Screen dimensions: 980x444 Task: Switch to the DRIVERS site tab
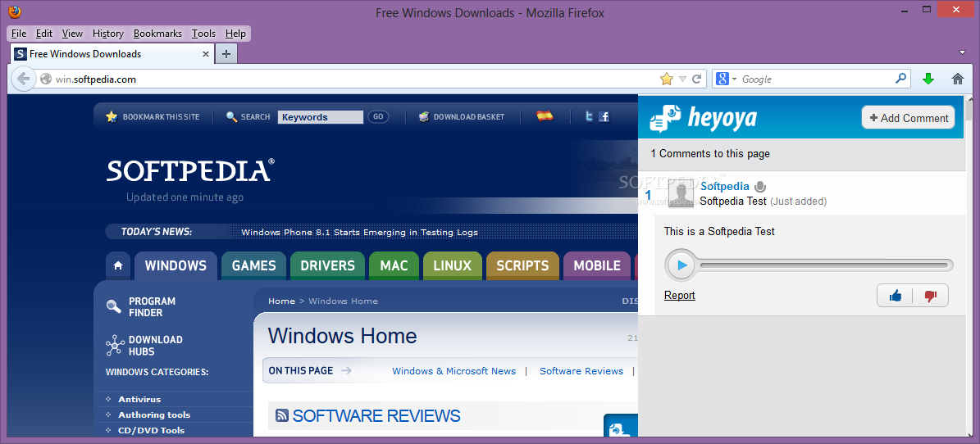coord(327,265)
